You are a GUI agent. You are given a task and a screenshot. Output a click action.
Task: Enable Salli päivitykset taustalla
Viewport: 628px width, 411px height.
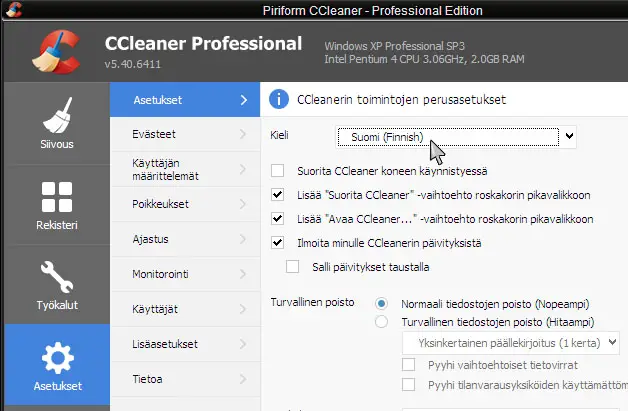(x=292, y=267)
